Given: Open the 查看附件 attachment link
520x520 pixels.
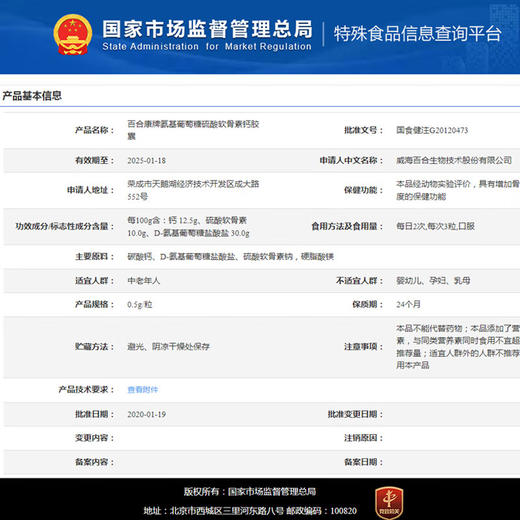Looking at the screenshot, I should (143, 389).
